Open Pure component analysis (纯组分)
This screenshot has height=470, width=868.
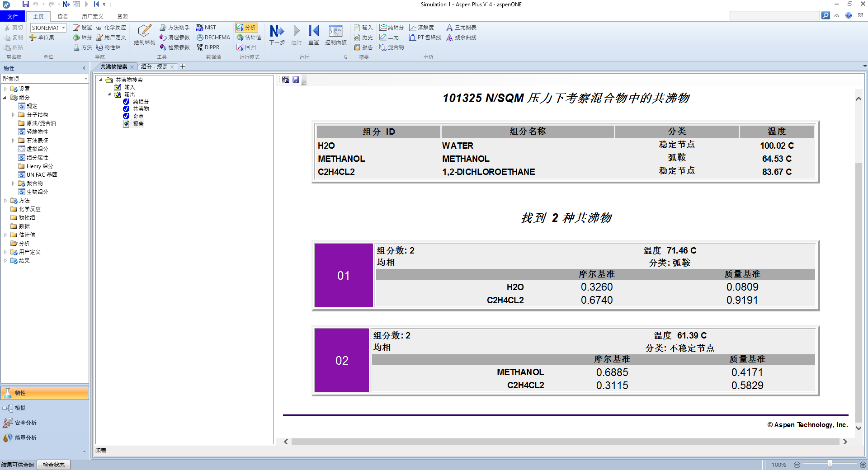pos(392,28)
